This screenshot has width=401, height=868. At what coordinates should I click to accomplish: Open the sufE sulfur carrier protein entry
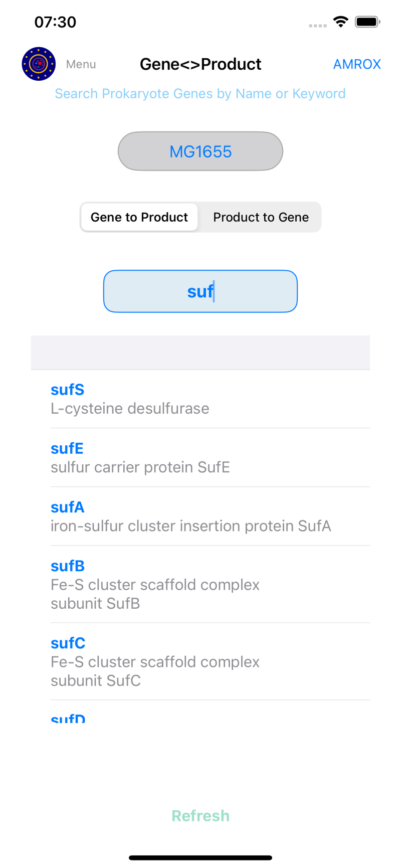coord(200,458)
